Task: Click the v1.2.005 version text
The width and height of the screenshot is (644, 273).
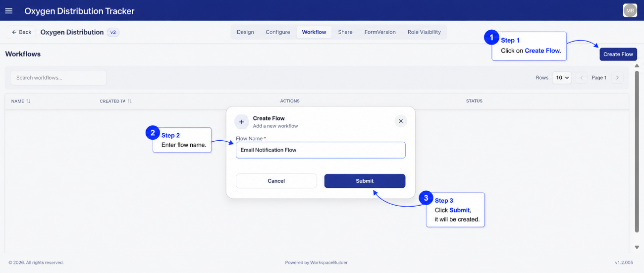Action: click(x=624, y=263)
